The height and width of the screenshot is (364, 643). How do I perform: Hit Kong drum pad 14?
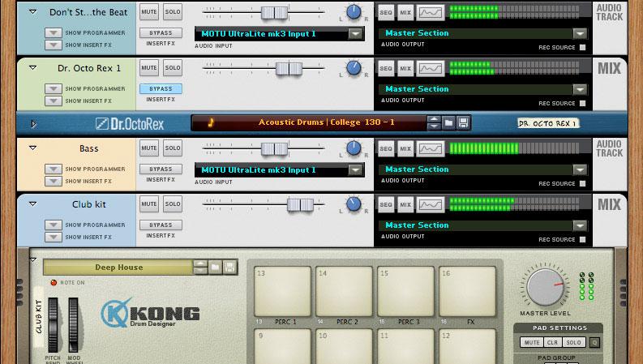(344, 292)
